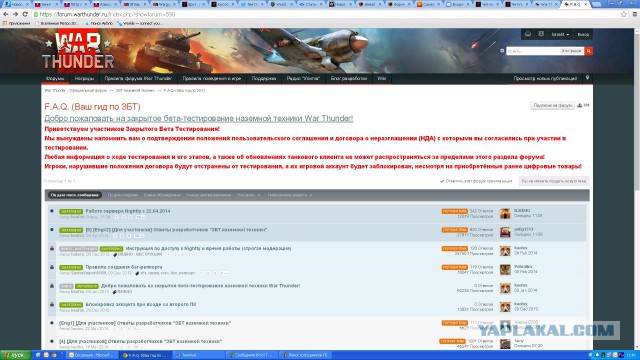Image resolution: width=640 pixels, height=360 pixels.
Task: Open the 'Блог разработки' navigation item
Action: 349,78
